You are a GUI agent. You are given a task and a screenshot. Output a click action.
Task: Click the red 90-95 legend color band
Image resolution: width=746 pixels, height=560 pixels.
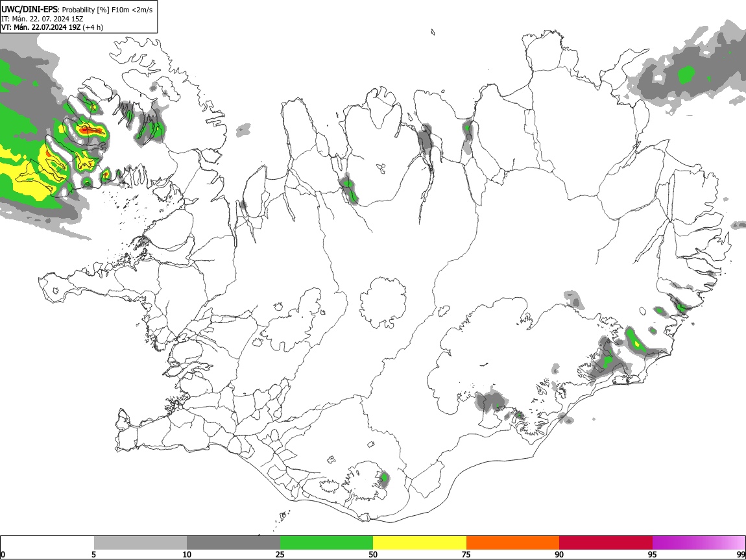click(606, 542)
